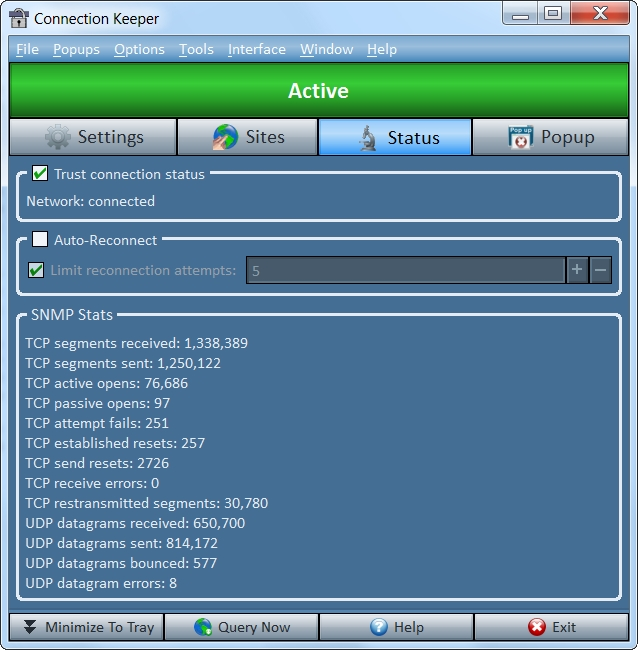Click 'TCP passive opens: 97' line
Image resolution: width=638 pixels, height=650 pixels.
click(x=97, y=403)
